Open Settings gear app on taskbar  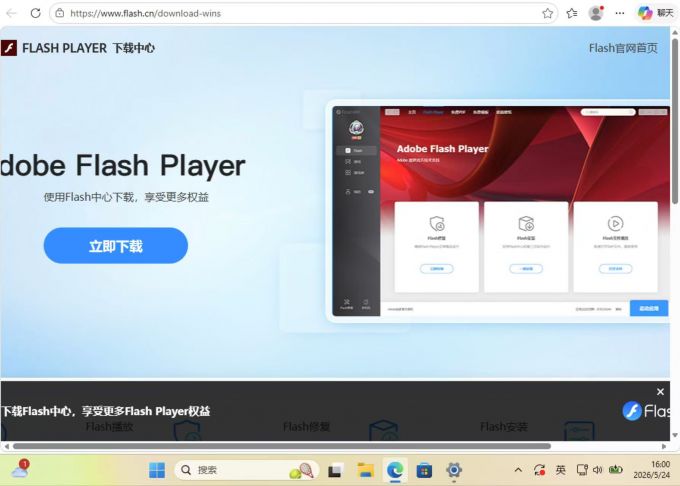[454, 470]
